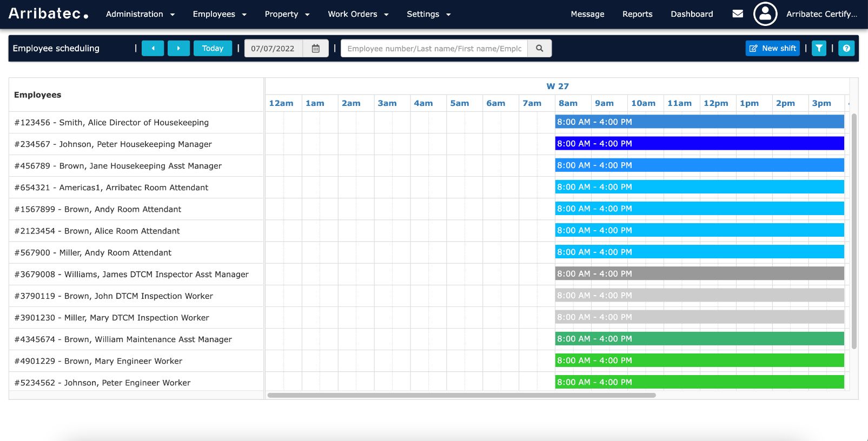Expand the Employees dropdown menu
Screen dimensions: 868x441
coord(220,14)
